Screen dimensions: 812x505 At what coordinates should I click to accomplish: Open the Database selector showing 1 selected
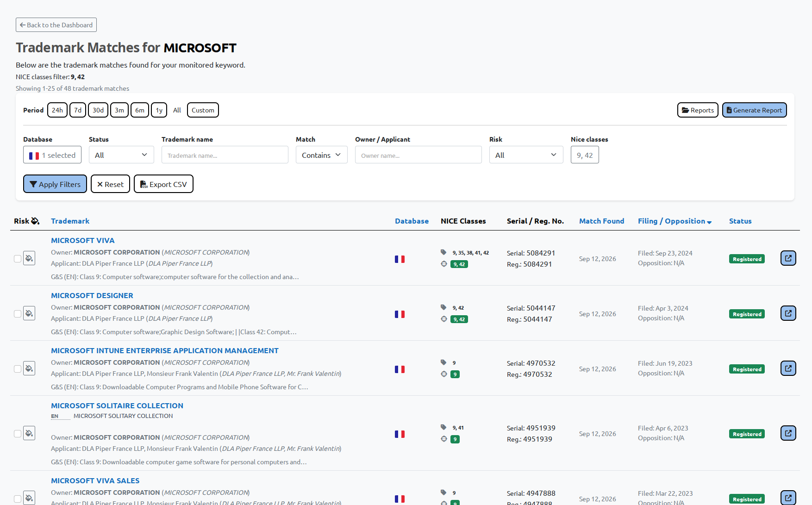click(x=52, y=155)
